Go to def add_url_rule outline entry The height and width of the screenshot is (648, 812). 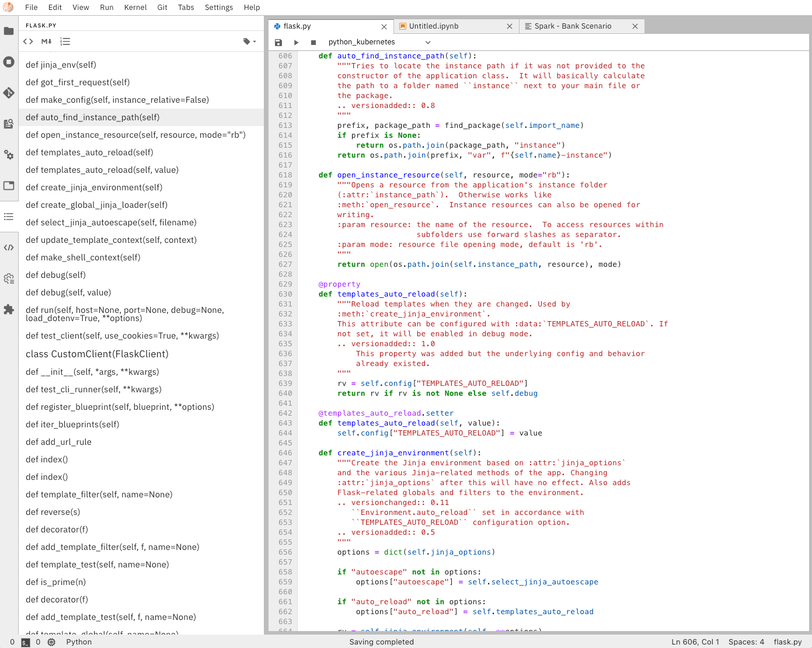pos(141,442)
